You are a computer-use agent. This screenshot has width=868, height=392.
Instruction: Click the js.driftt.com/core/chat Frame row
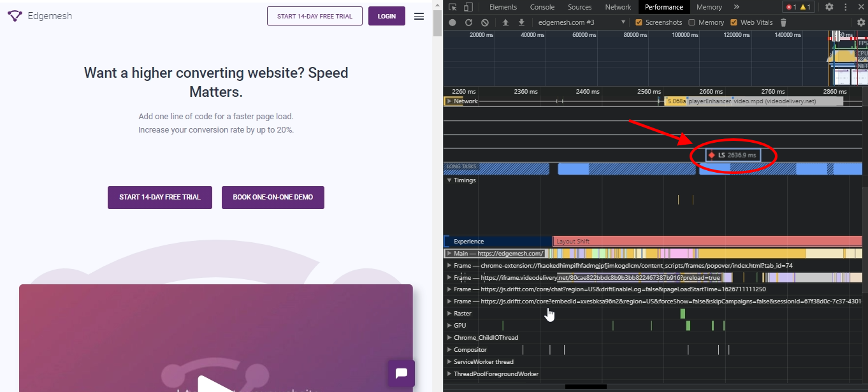(653, 289)
